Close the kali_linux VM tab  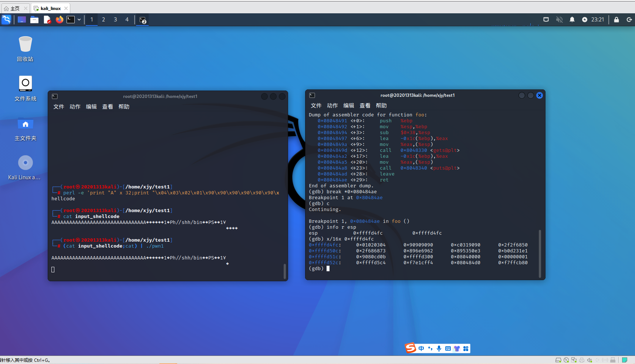tap(66, 8)
